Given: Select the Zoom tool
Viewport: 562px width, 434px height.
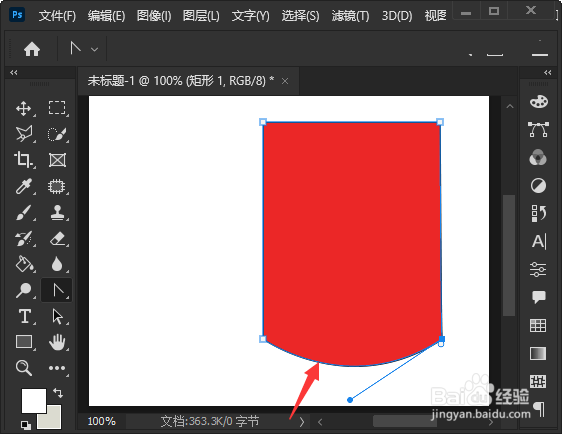Looking at the screenshot, I should pos(24,368).
